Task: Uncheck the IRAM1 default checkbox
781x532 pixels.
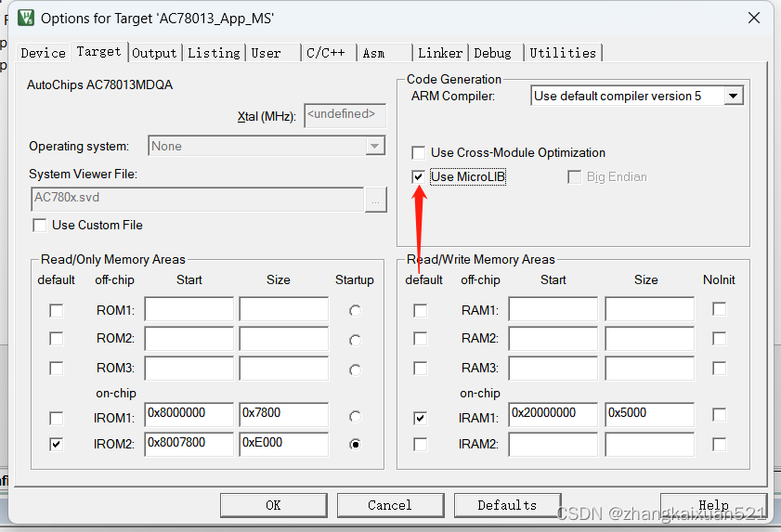Action: pos(421,418)
